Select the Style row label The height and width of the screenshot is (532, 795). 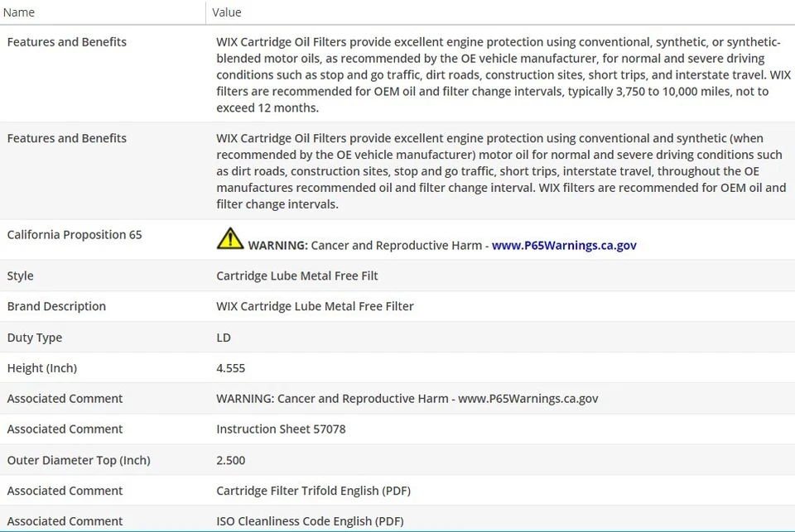coord(20,276)
